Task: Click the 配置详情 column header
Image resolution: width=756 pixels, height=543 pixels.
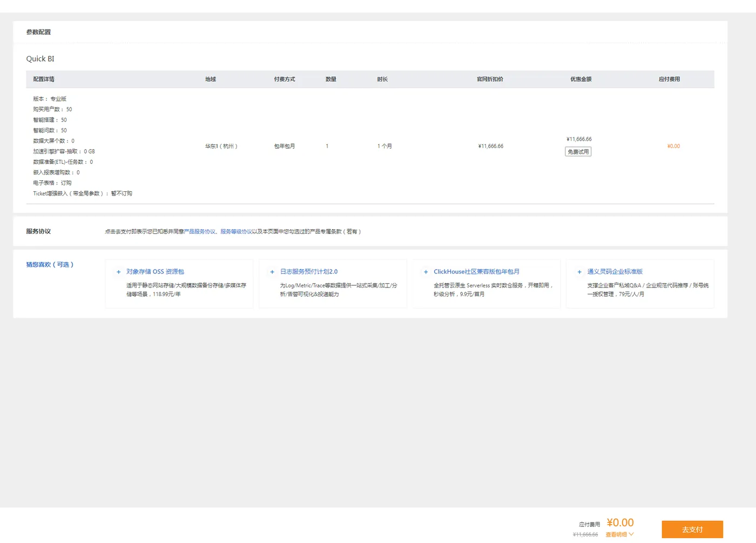Action: coord(44,79)
